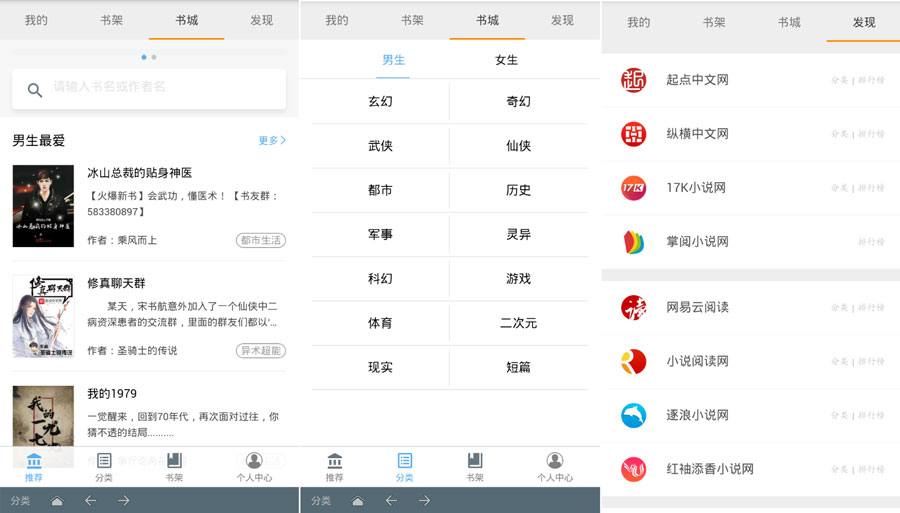Click the 冰山总裁的贴身神医 book cover
This screenshot has width=900, height=513.
[43, 206]
